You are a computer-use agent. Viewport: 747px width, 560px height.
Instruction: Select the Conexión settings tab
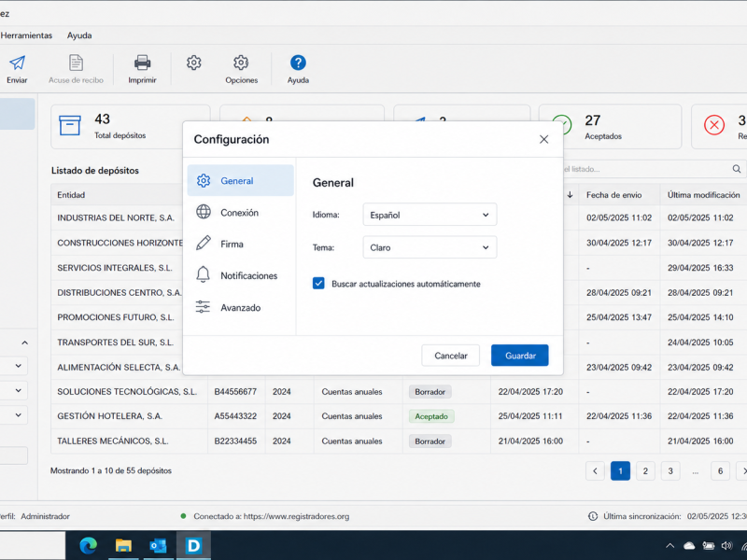point(241,213)
